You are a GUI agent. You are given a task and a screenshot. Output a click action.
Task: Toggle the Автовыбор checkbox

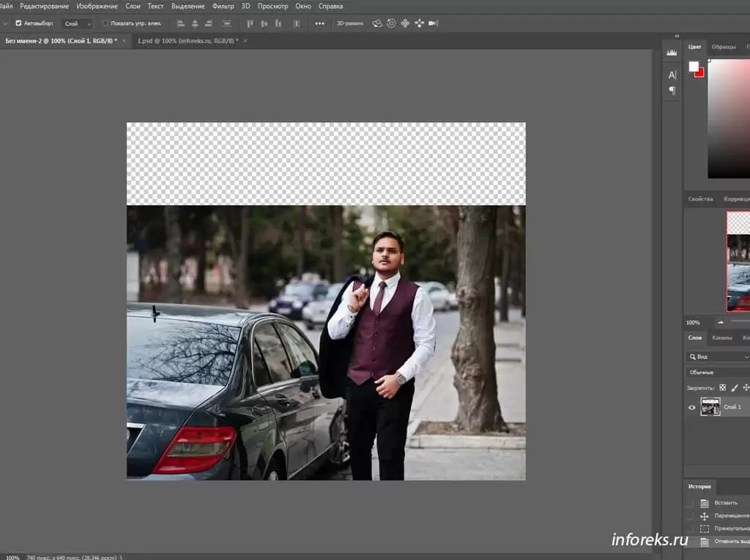tap(19, 23)
